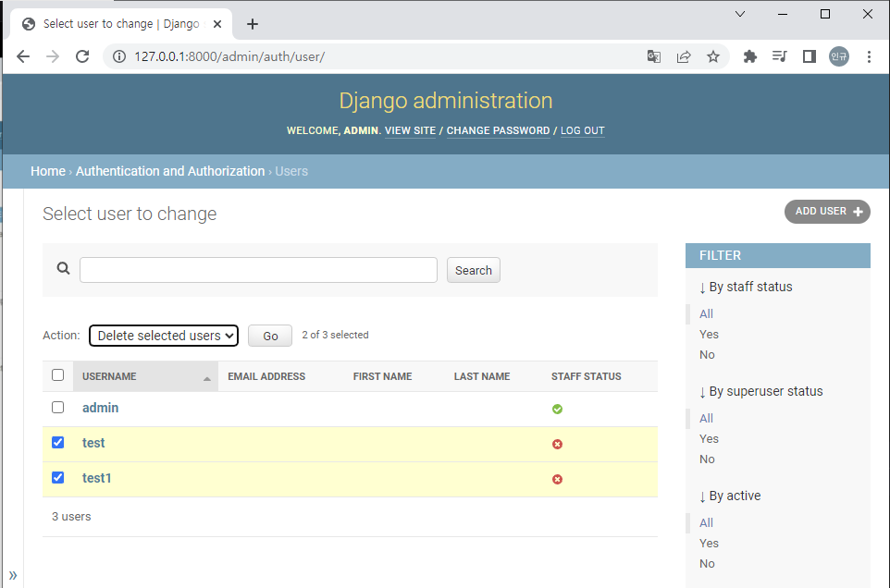Bookmark this page with the star
The width and height of the screenshot is (890, 588).
[x=713, y=56]
